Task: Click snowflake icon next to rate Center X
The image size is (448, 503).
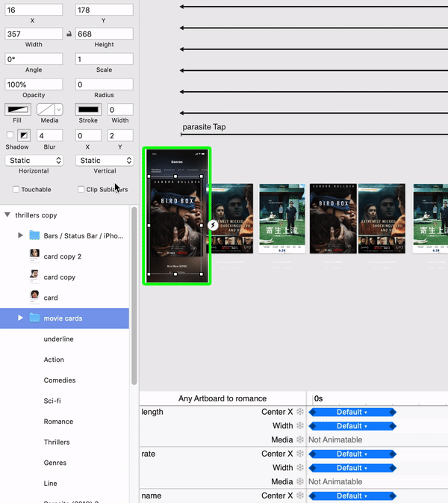Action: pos(300,454)
